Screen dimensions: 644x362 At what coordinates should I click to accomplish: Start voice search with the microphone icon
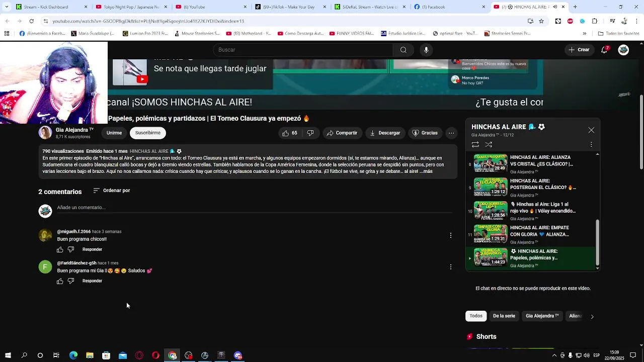426,50
